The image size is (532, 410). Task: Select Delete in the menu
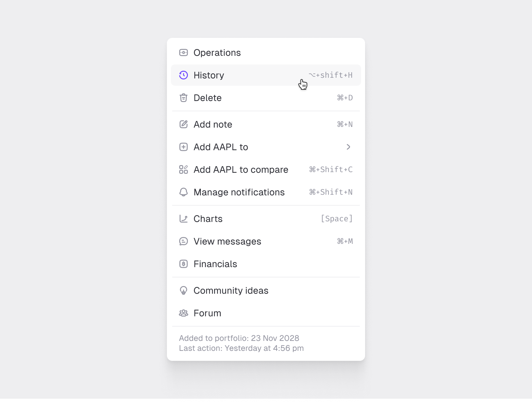207,98
